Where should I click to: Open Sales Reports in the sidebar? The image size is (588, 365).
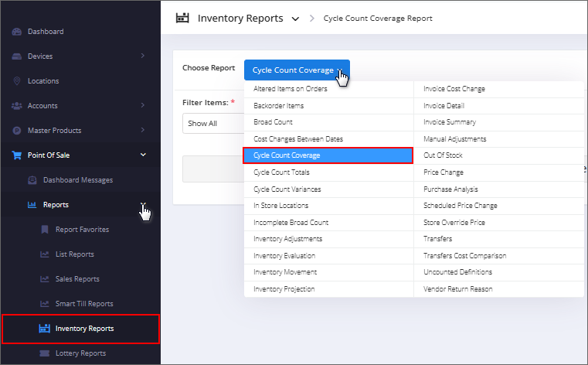(x=77, y=279)
